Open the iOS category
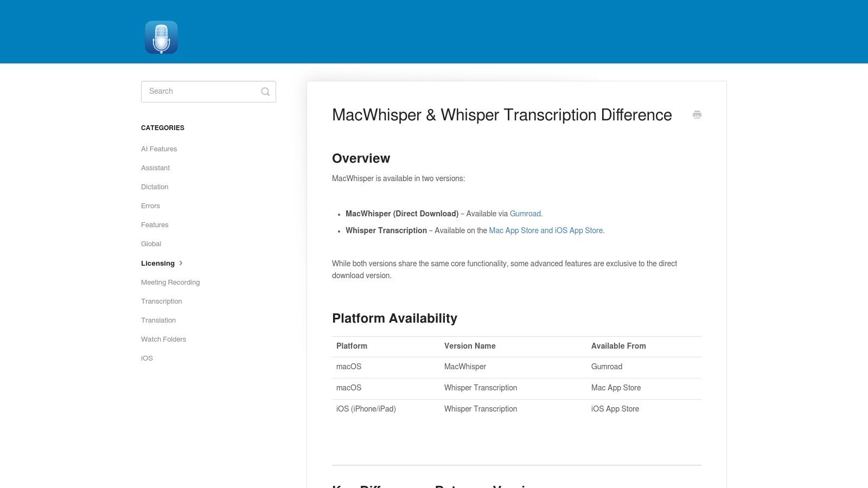 pos(147,358)
